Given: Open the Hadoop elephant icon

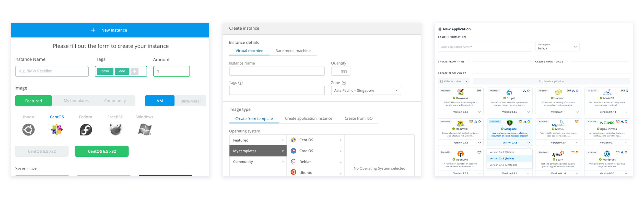Looking at the screenshot, I should pos(558,92).
